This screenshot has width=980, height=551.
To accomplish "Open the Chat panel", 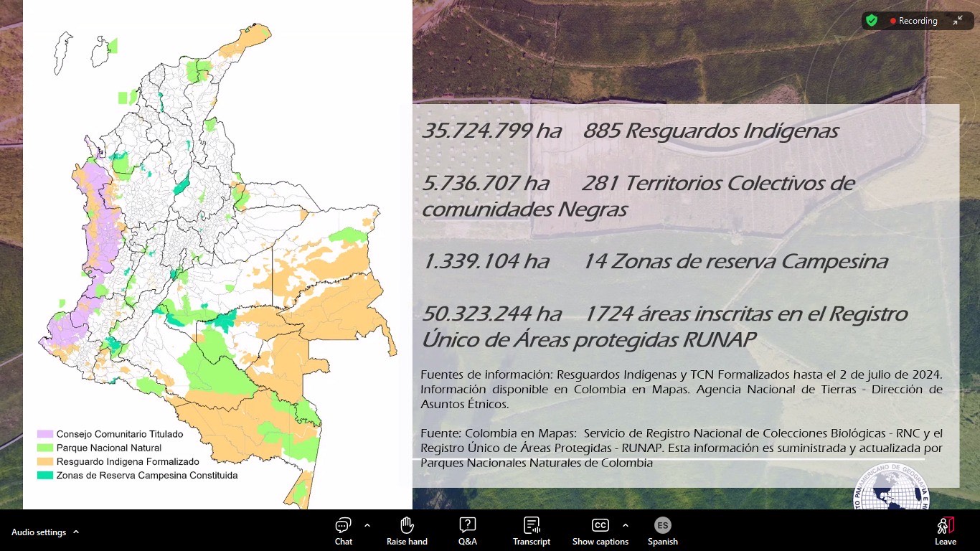I will pos(343,531).
